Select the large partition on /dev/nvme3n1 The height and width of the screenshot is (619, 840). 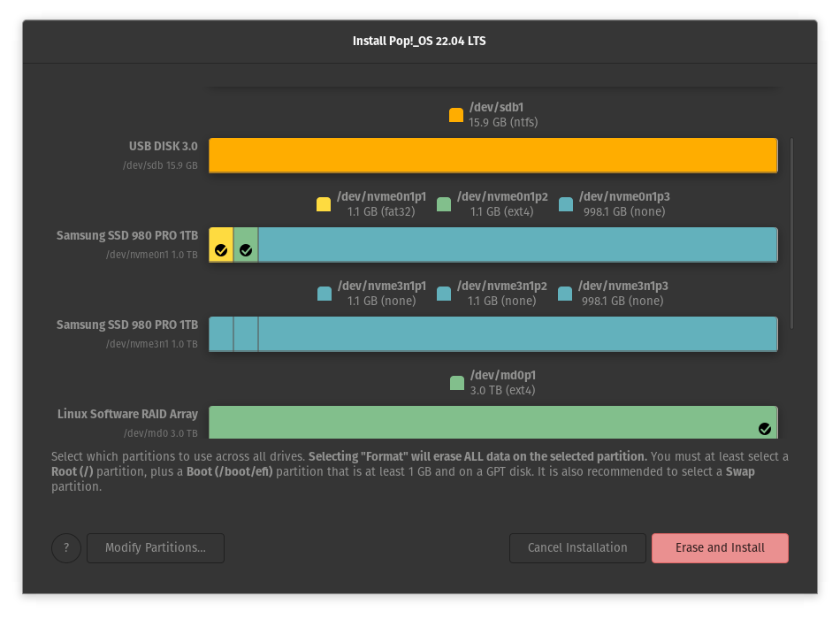pyautogui.click(x=517, y=333)
